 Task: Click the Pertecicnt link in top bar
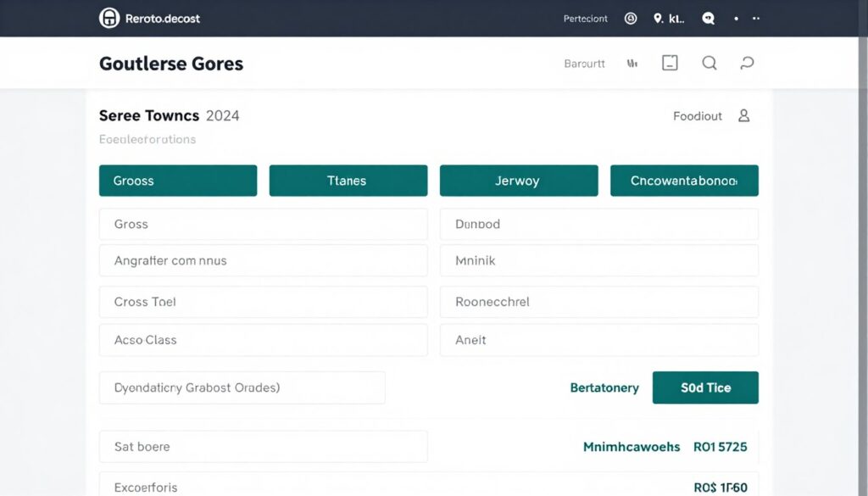[x=586, y=19]
